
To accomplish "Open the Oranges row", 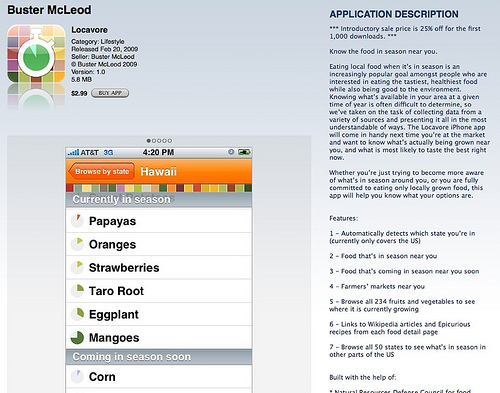I will coord(159,244).
